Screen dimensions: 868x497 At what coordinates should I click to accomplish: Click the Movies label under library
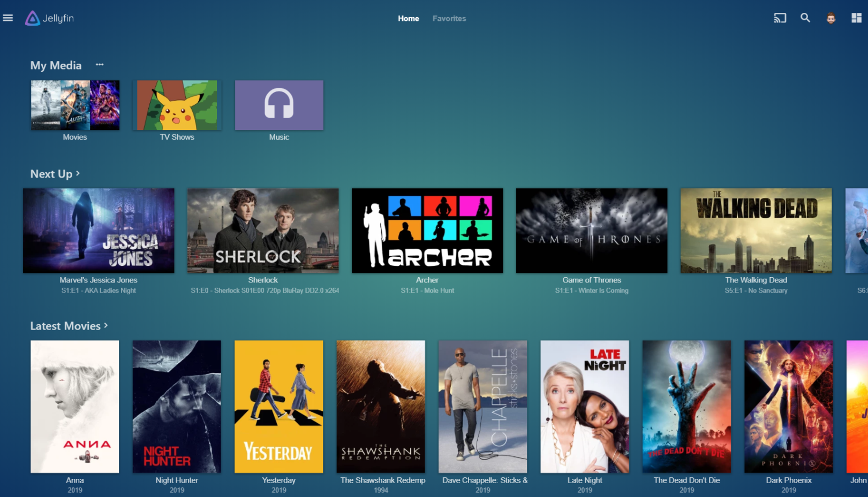tap(75, 137)
